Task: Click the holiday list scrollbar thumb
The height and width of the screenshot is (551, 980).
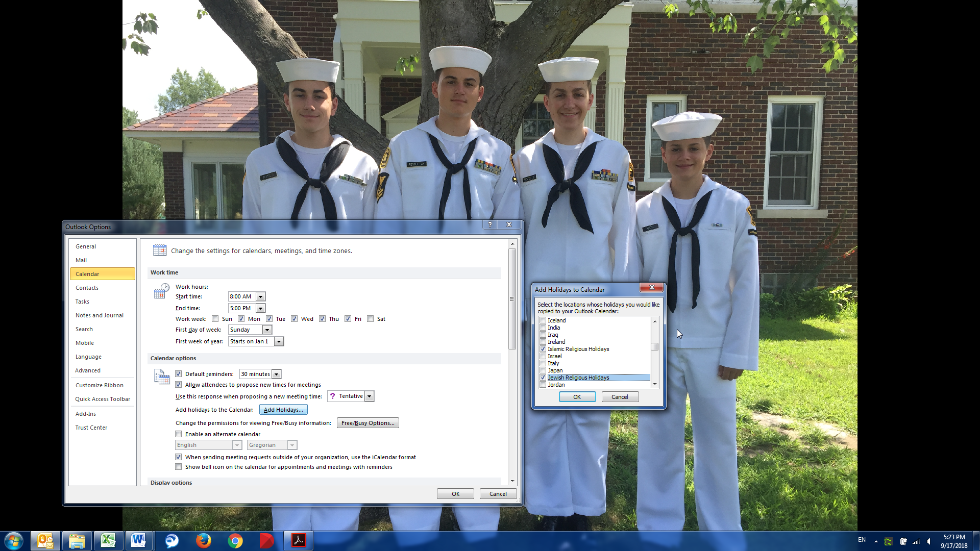Action: (x=654, y=347)
